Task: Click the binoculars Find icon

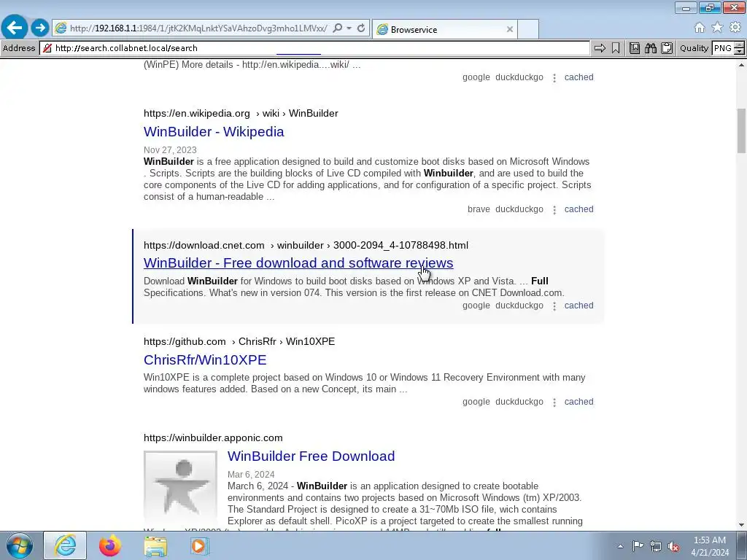Action: [651, 48]
